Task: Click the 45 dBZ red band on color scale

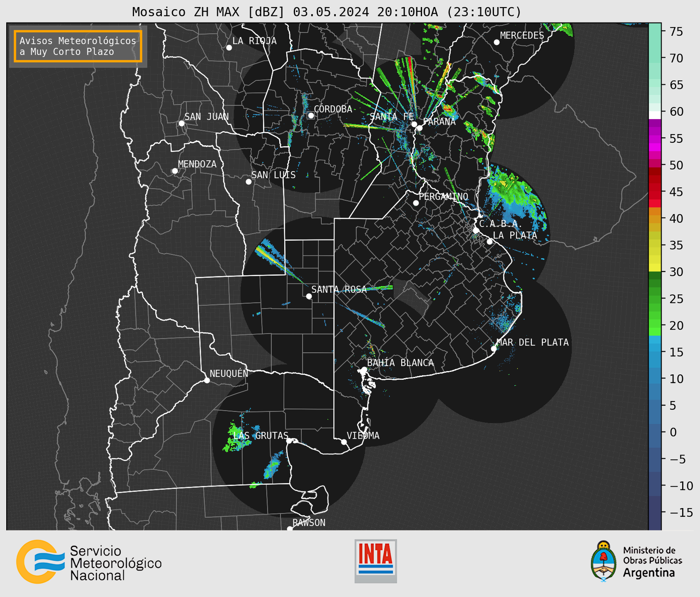Action: [655, 192]
